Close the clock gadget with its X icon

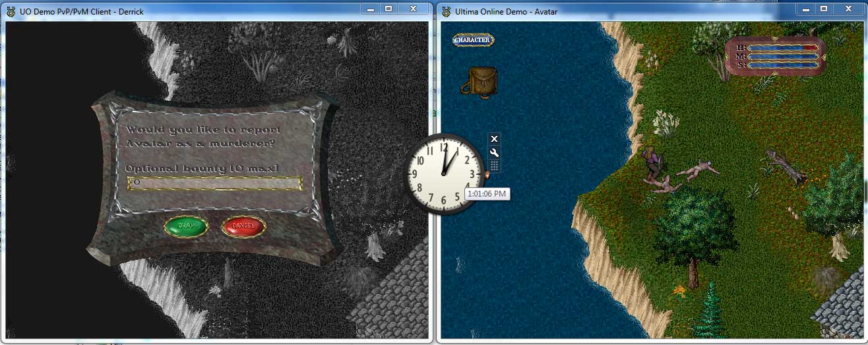click(494, 139)
